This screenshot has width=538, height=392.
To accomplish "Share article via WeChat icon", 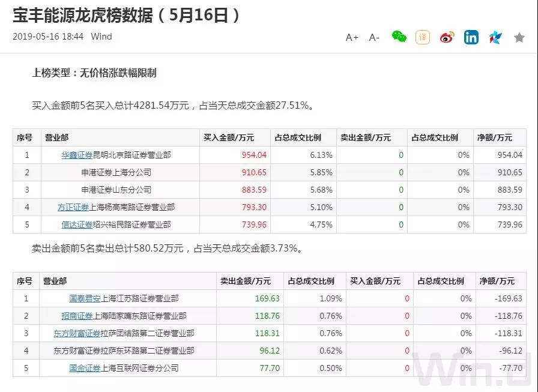I will tap(399, 37).
